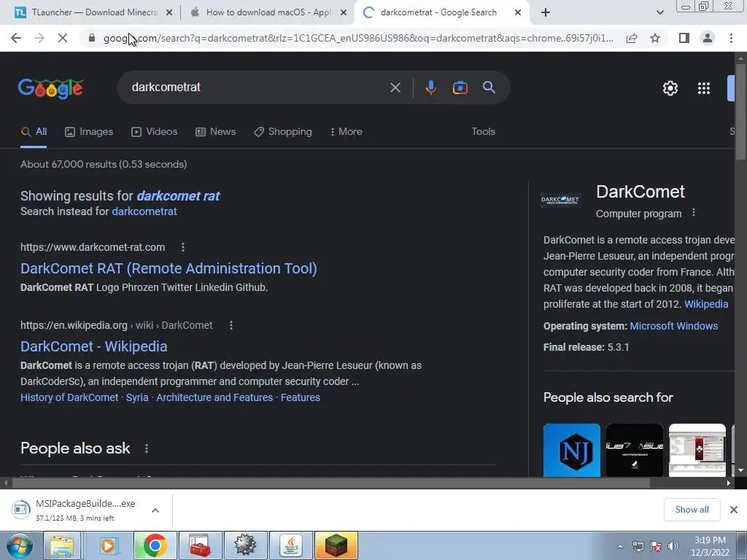Open options for darkcomet-rat.com result
The width and height of the screenshot is (747, 560).
(183, 247)
